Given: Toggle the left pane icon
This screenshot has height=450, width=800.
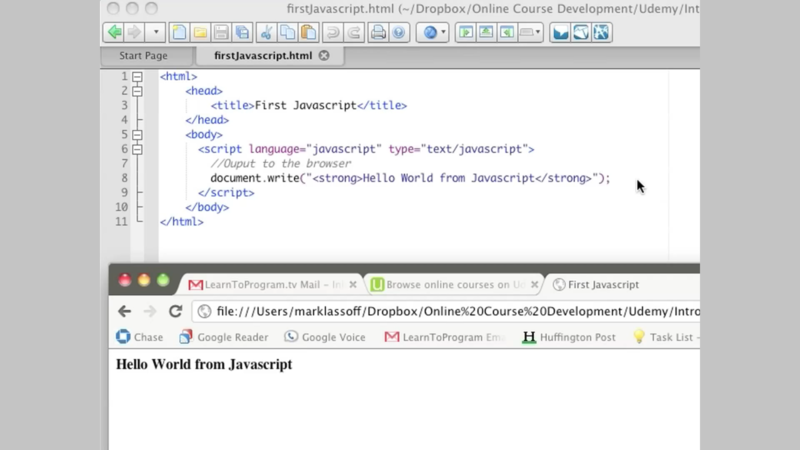Looking at the screenshot, I should point(465,32).
